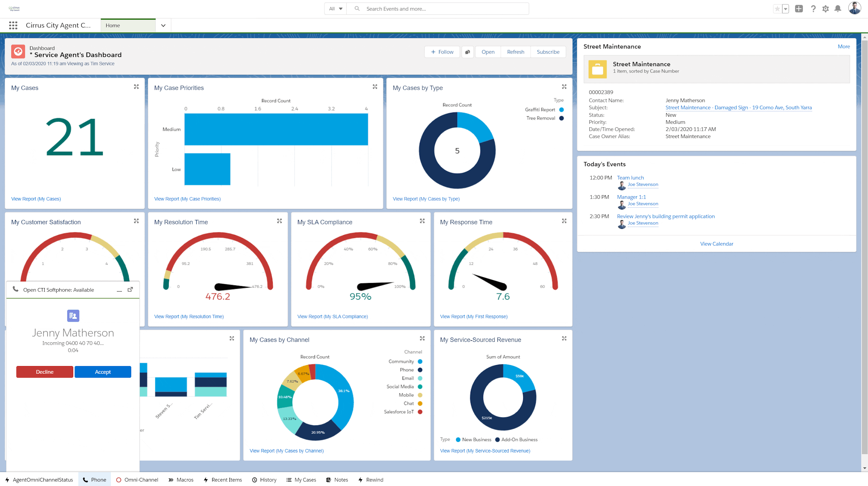Minimize the CTI Softphone panel
Screen dimensions: 868x486
[x=119, y=290]
